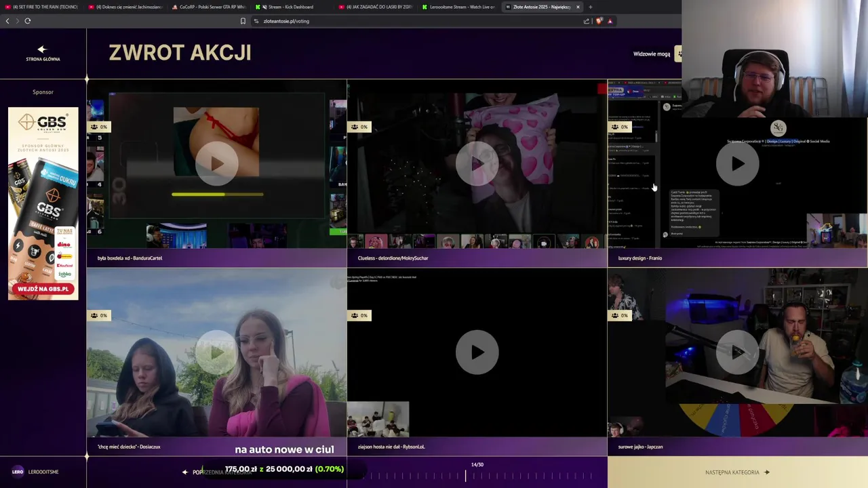868x488 pixels.
Task: Click the bookmark icon in address bar
Action: (x=243, y=21)
